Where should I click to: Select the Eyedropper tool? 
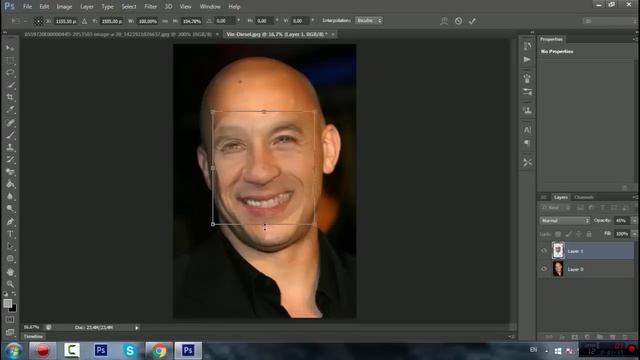tap(10, 109)
